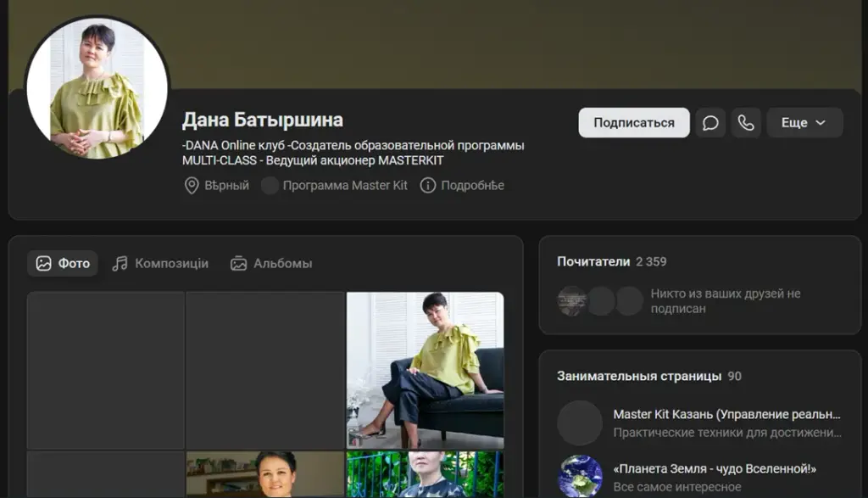Click the Подписаться subscribe button
This screenshot has width=868, height=498.
(634, 122)
